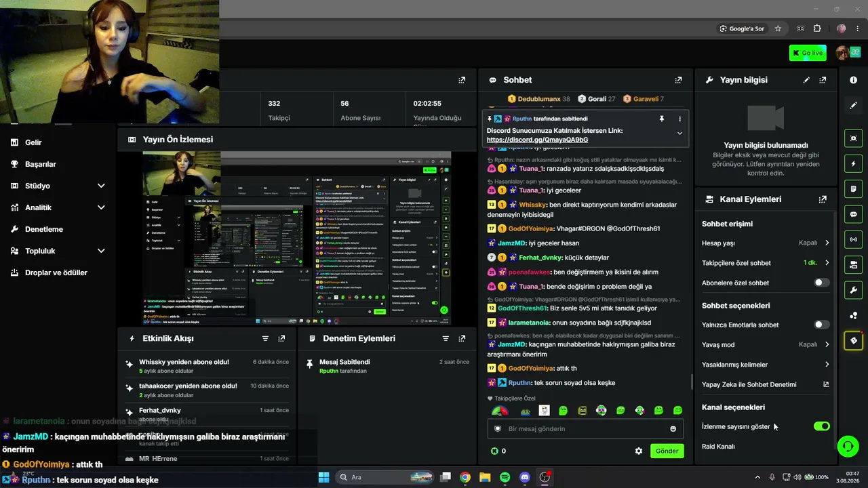Open Windows Start menu
Screen dimensions: 868x488
coord(323,477)
